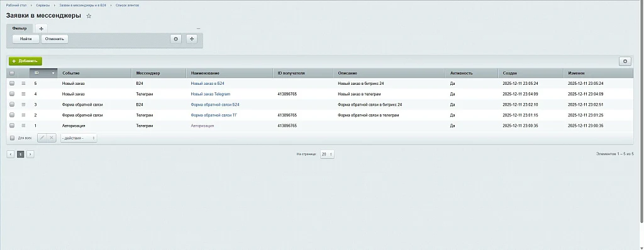This screenshot has width=644, height=250.
Task: Open row actions menu for ID 3
Action: click(x=23, y=105)
